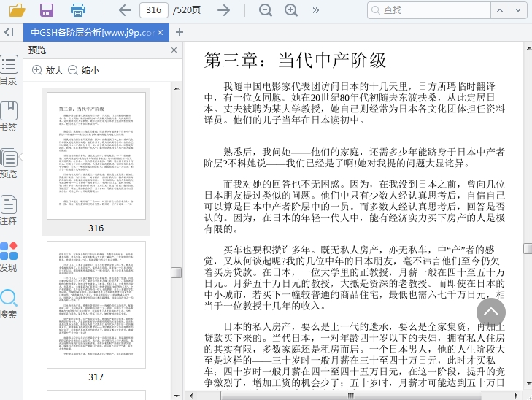Click the 查找 search field
This screenshot has width=532, height=400.
pos(429,10)
